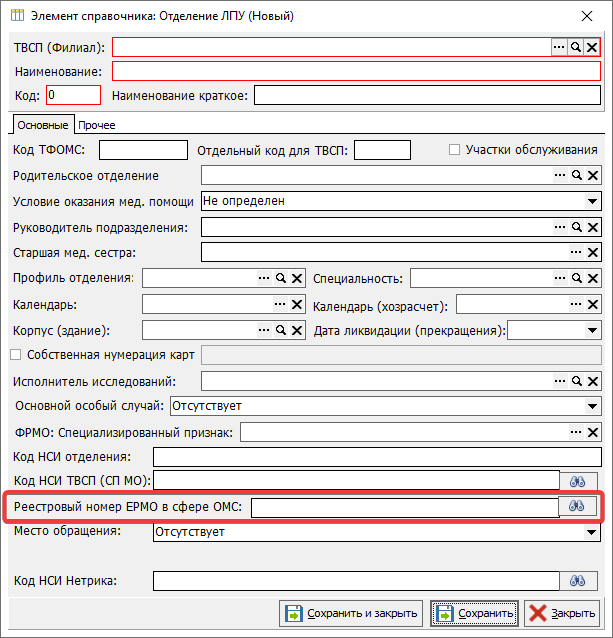Focus the Код ТФОМС input field

click(143, 150)
